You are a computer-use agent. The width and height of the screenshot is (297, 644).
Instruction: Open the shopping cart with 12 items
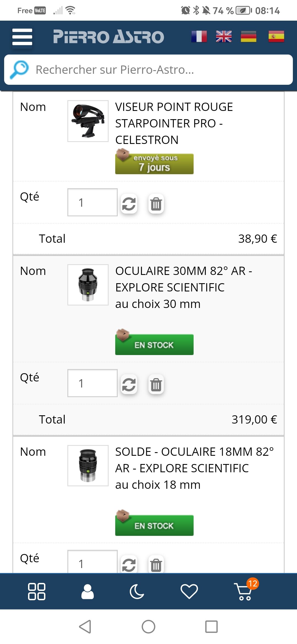244,591
